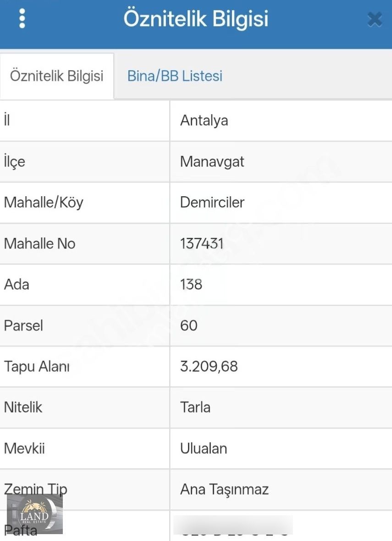Select the Mahalle/Köy row label
Screen dimensions: 392x541
point(44,202)
